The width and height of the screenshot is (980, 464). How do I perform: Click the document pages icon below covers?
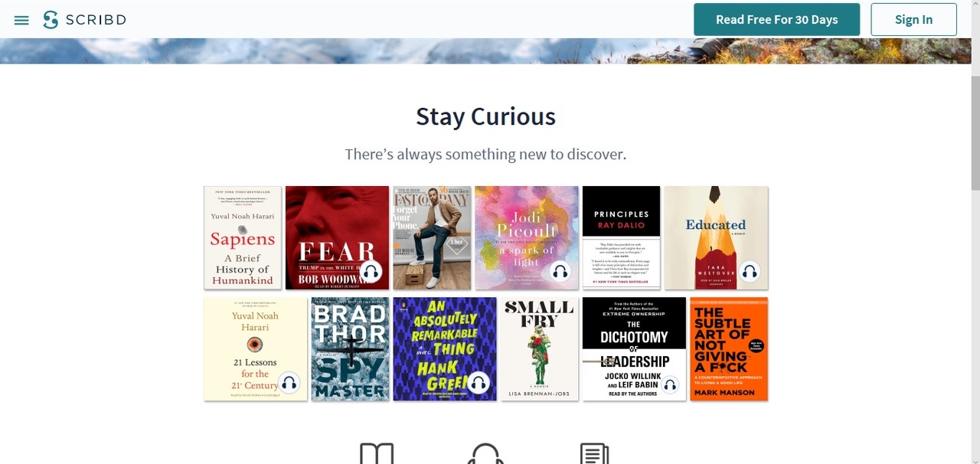(595, 453)
